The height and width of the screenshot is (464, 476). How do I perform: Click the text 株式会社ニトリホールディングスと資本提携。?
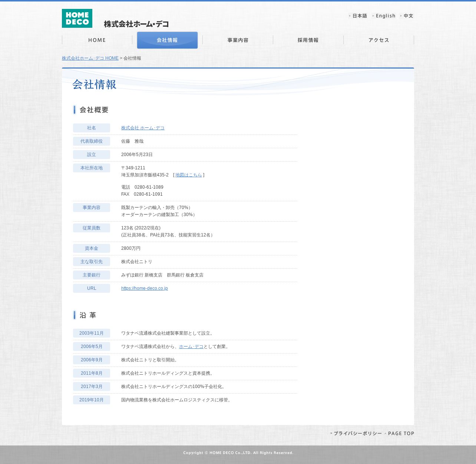(168, 373)
